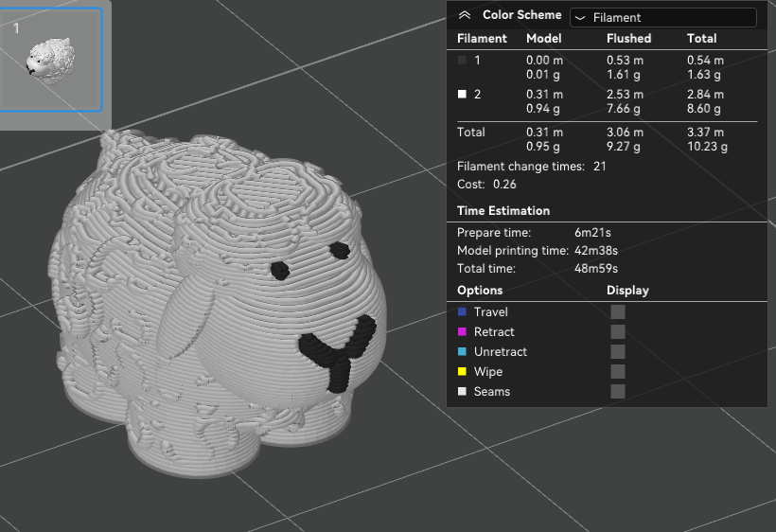Viewport: 776px width, 532px height.
Task: Click the sheep model's left eye
Action: point(280,270)
